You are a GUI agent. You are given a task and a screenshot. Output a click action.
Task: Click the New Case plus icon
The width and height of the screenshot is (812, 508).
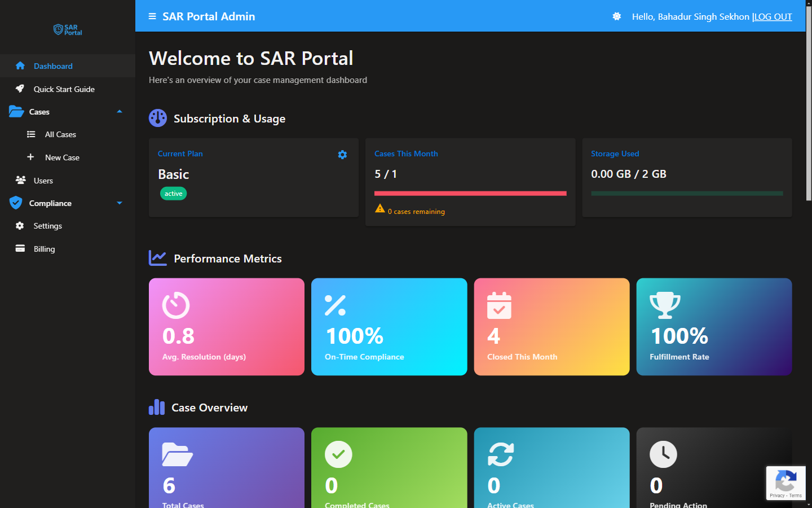31,157
